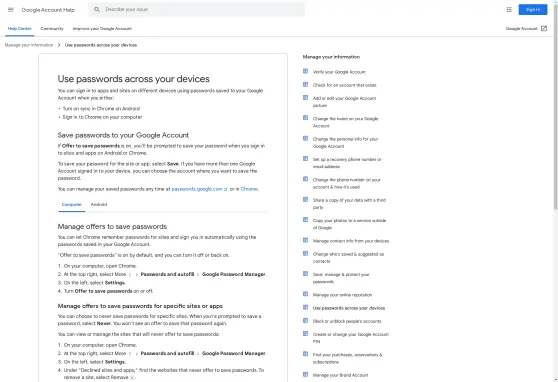
Task: Open Block or unblock people's accounts article
Action: (x=347, y=321)
